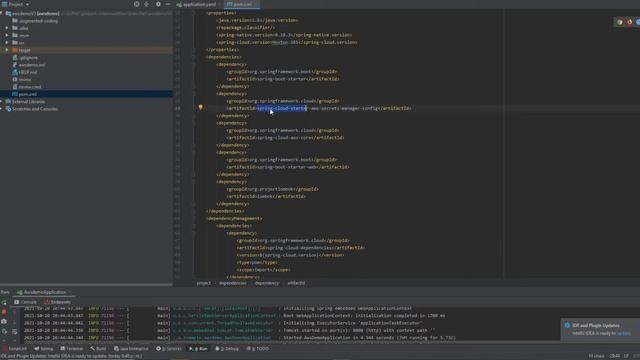Open the Spring tool window
This screenshot has height=360, width=640.
click(x=44, y=349)
